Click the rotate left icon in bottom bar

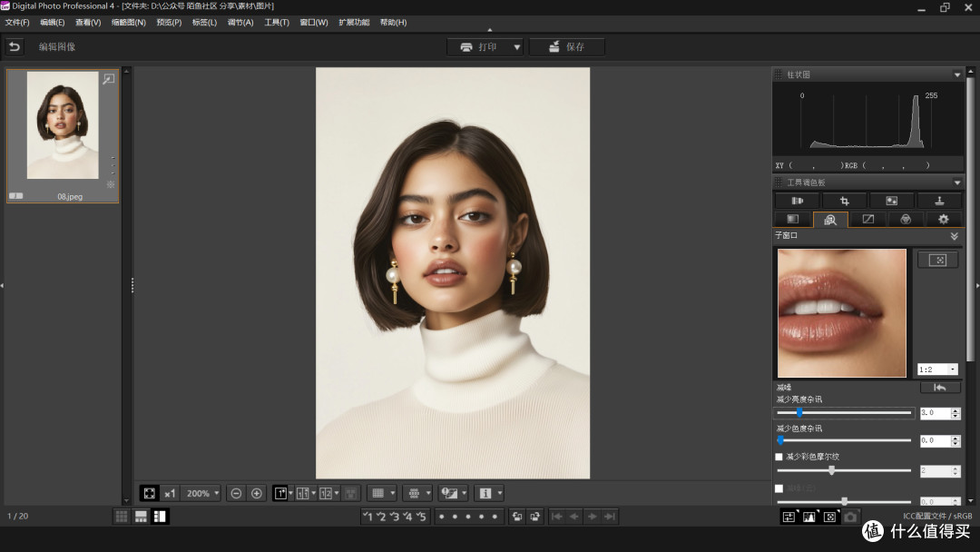point(516,517)
